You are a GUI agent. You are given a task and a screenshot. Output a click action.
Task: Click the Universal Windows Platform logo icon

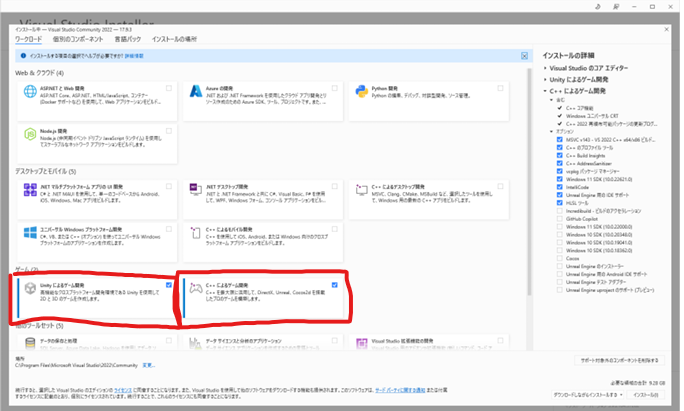click(30, 233)
